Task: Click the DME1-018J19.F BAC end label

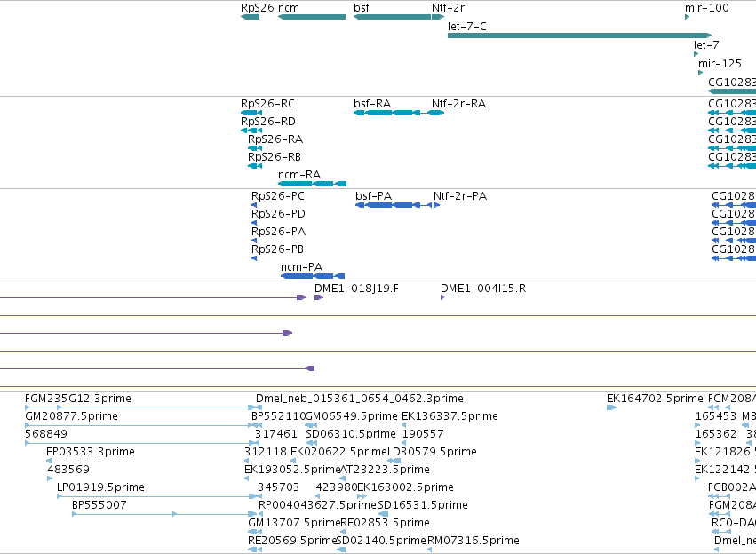Action: pyautogui.click(x=356, y=289)
